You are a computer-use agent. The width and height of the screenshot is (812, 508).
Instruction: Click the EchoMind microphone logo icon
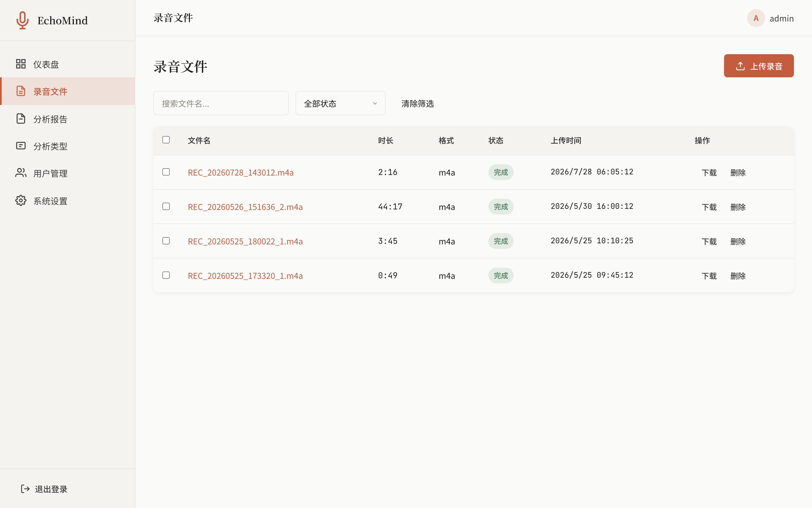pyautogui.click(x=23, y=20)
